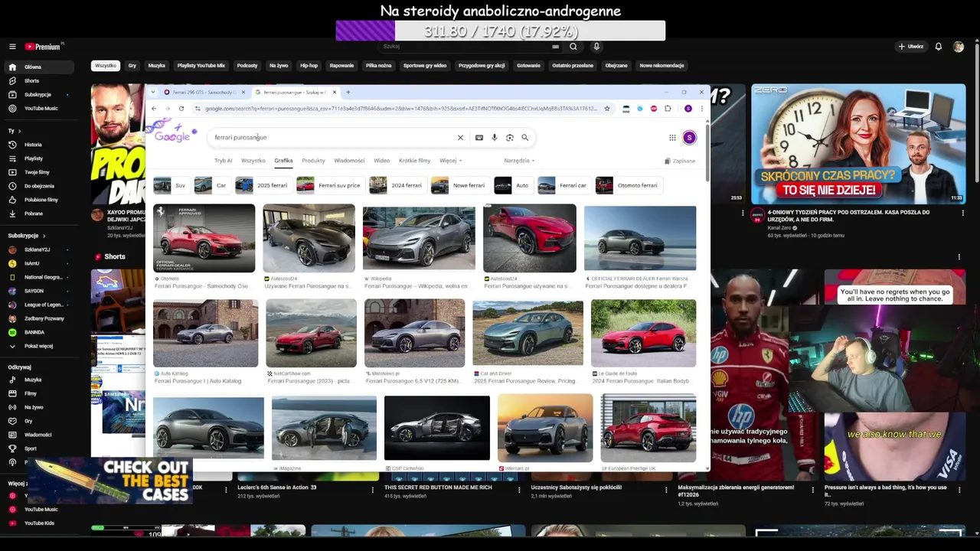This screenshot has width=980, height=551.
Task: Open YouTube notifications bell
Action: click(x=938, y=47)
